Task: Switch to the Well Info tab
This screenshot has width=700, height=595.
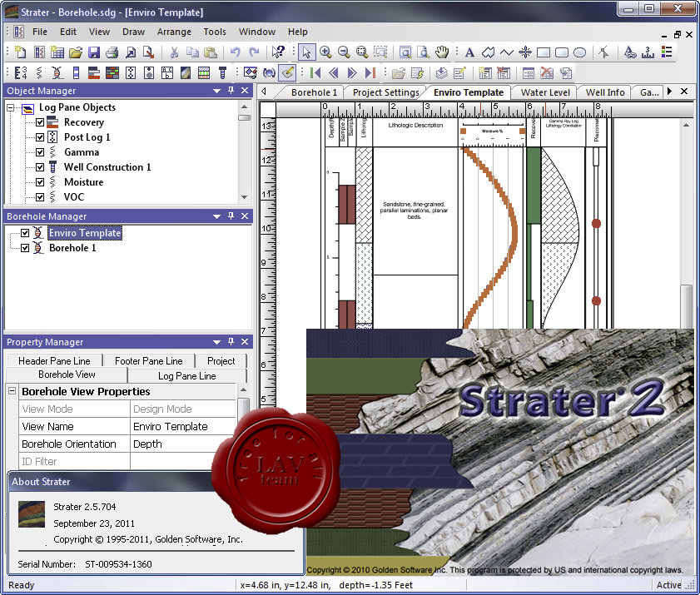Action: click(605, 92)
